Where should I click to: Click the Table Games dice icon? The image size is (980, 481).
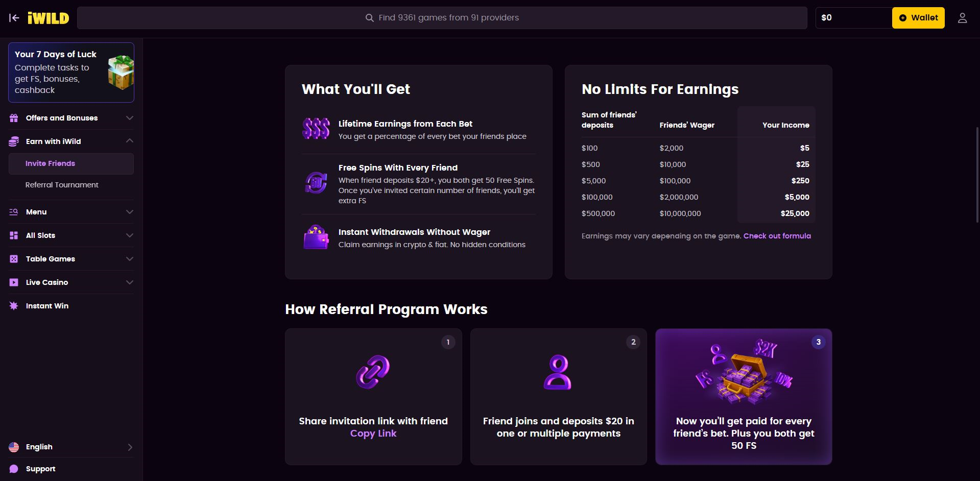point(14,259)
